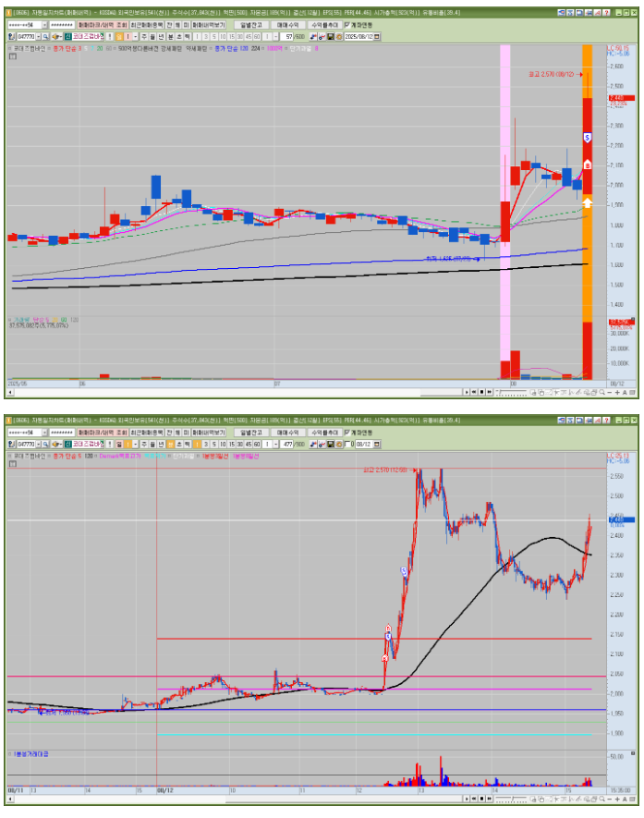The image size is (644, 818).
Task: Click 최근체결종목 button in daily chart window
Action: pos(147,25)
